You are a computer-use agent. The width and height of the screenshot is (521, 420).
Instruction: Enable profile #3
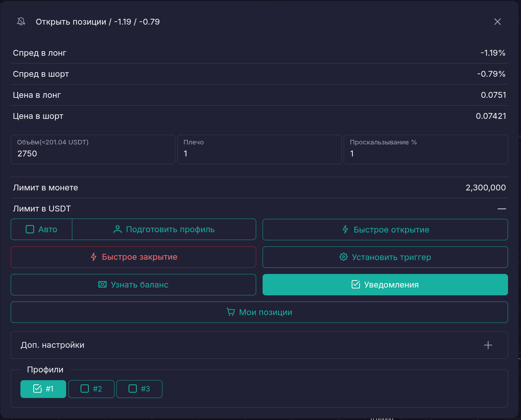tap(139, 389)
